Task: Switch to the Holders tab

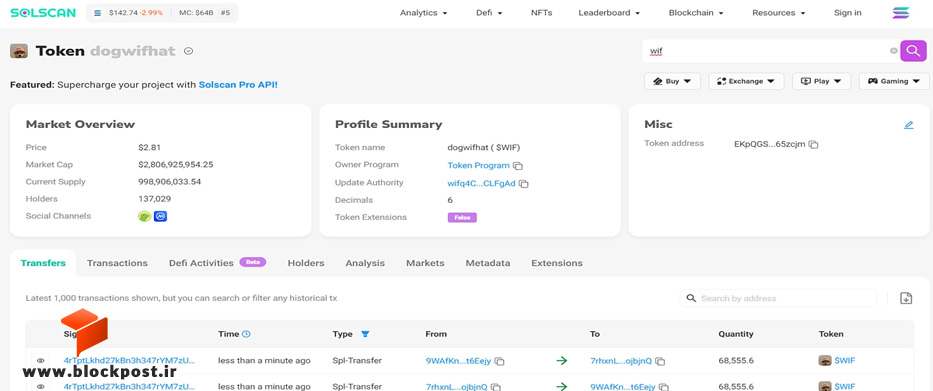Action: (x=306, y=263)
